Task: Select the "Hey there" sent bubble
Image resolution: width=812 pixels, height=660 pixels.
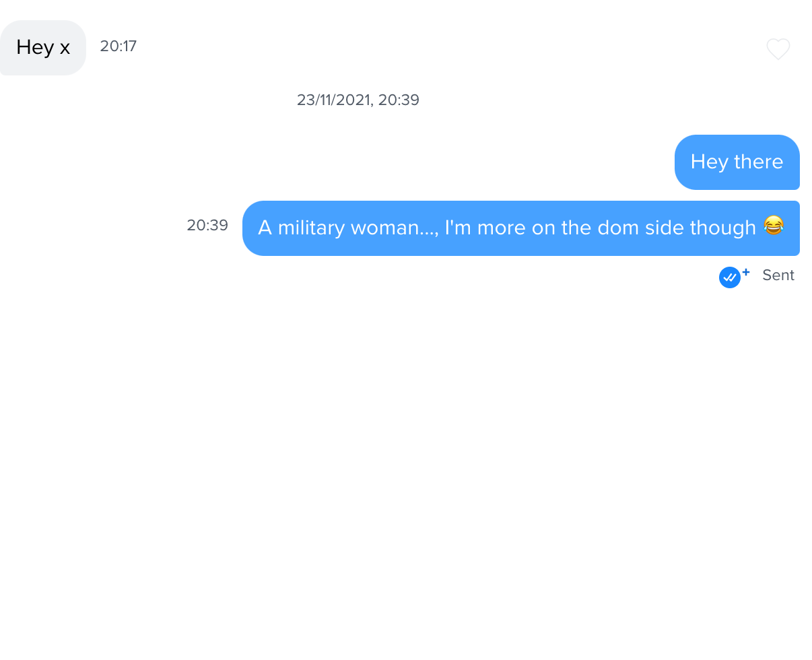Action: click(737, 162)
